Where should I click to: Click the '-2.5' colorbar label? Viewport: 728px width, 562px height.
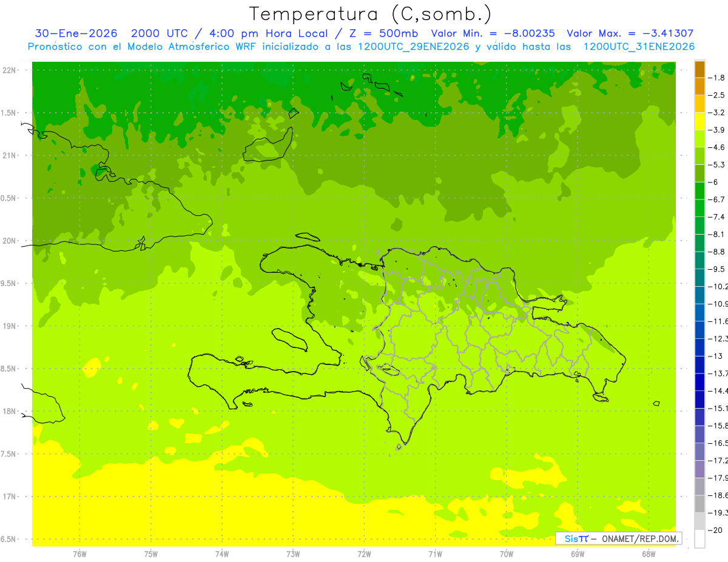point(718,95)
